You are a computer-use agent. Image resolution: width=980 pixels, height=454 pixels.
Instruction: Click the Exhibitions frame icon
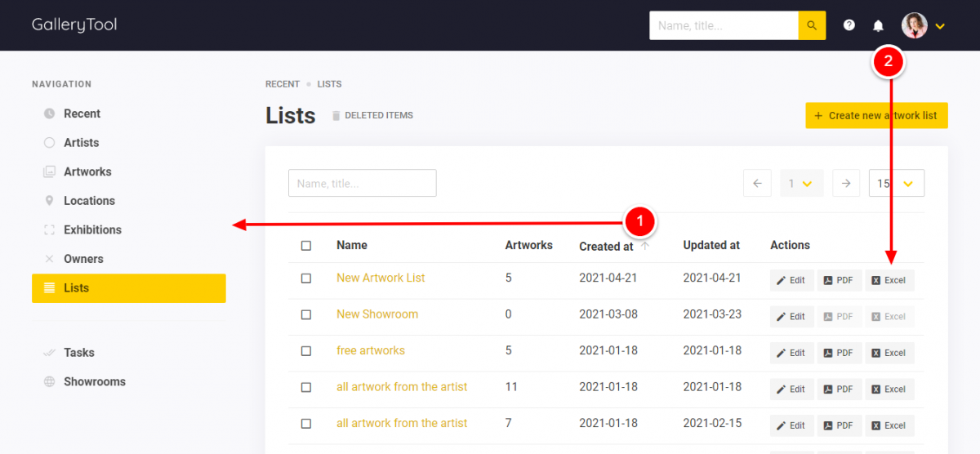click(x=49, y=229)
